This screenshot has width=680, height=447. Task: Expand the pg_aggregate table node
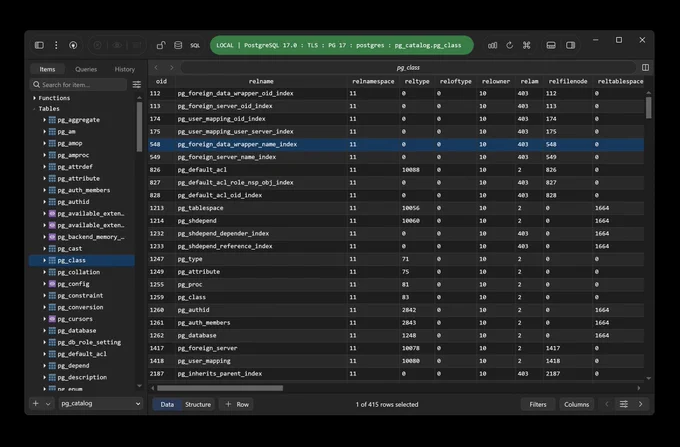click(44, 120)
